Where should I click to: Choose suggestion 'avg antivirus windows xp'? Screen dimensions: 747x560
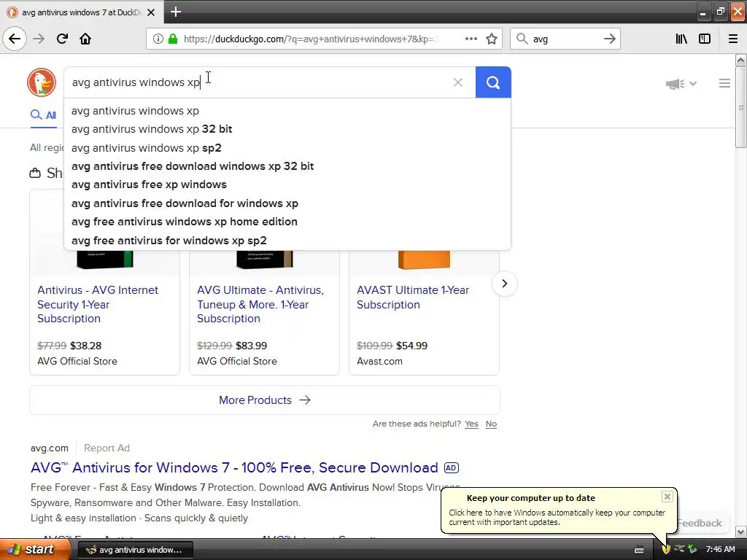click(x=287, y=111)
